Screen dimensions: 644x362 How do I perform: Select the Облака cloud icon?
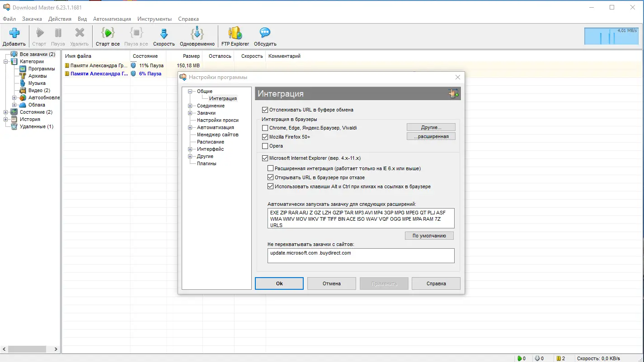(x=23, y=105)
